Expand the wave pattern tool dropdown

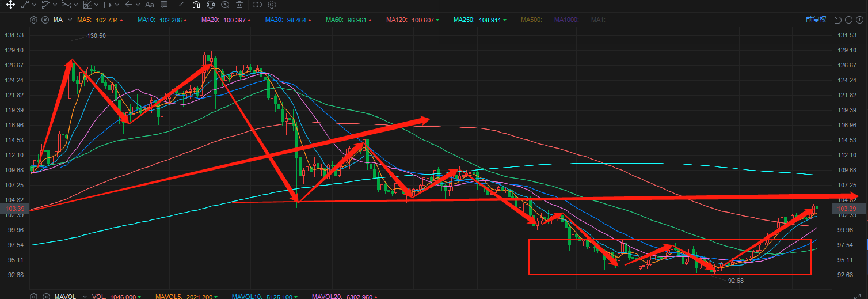(77, 5)
